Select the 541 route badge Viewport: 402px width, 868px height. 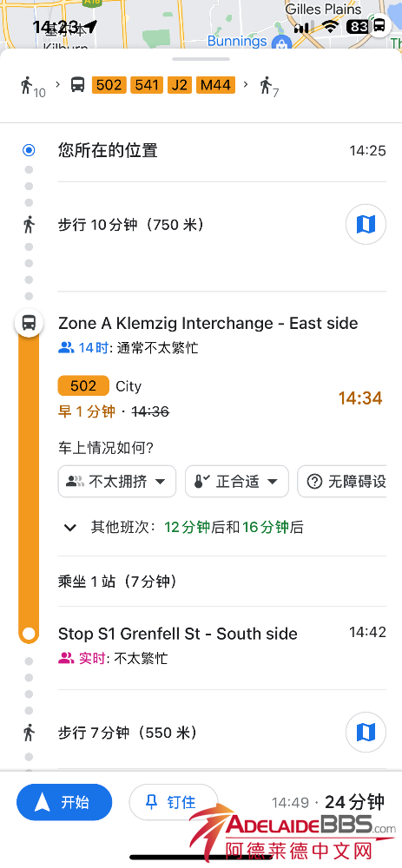click(x=147, y=85)
